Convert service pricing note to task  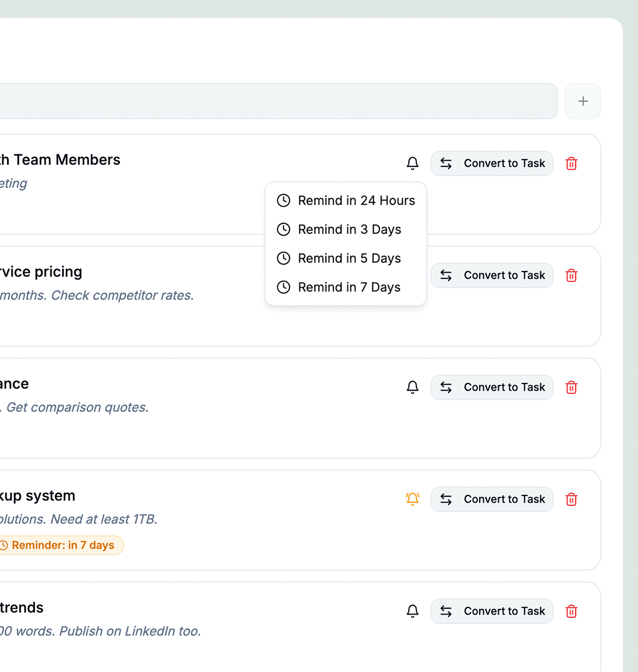tap(492, 275)
